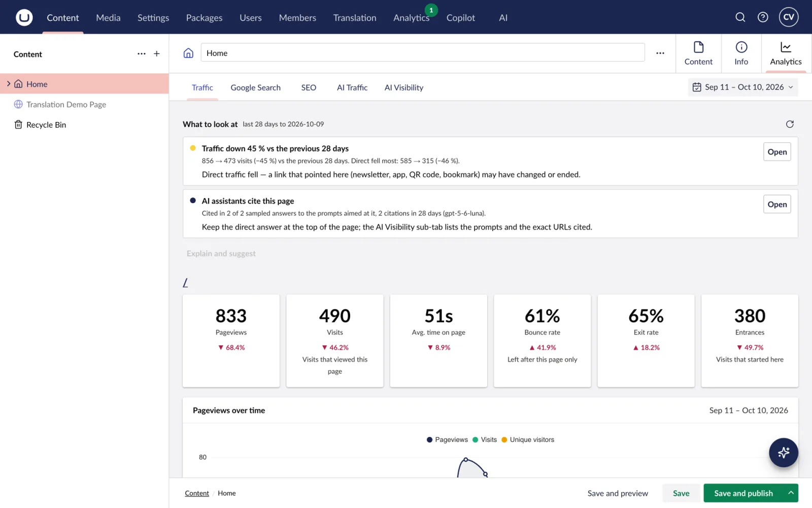Viewport: 812px width, 508px height.
Task: Click Save and preview
Action: [618, 493]
